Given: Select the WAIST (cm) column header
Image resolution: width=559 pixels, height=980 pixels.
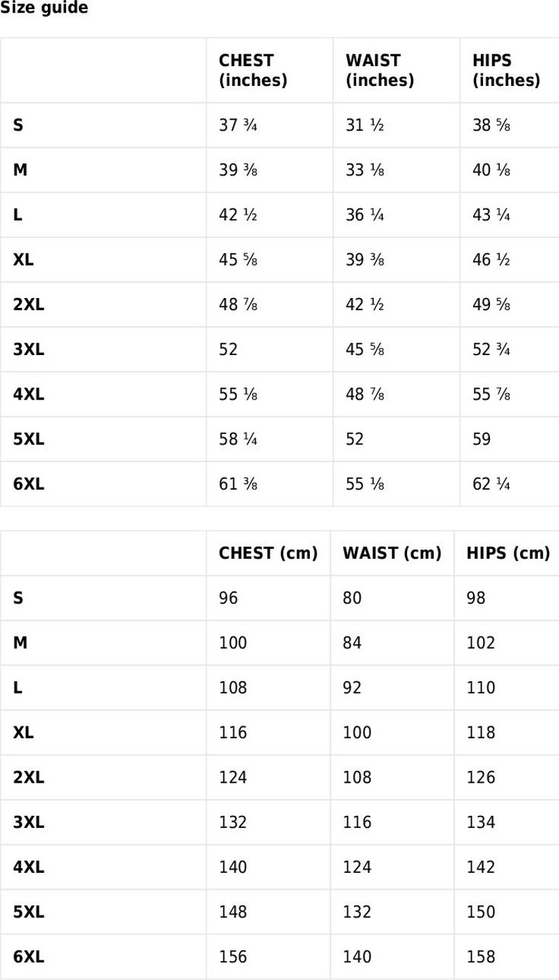Looking at the screenshot, I should (x=392, y=554).
